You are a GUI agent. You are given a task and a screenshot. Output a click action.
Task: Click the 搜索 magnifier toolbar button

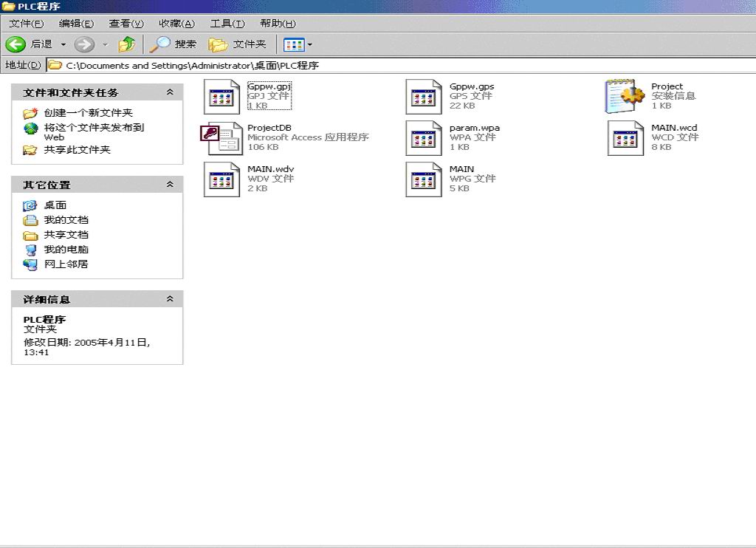[173, 44]
